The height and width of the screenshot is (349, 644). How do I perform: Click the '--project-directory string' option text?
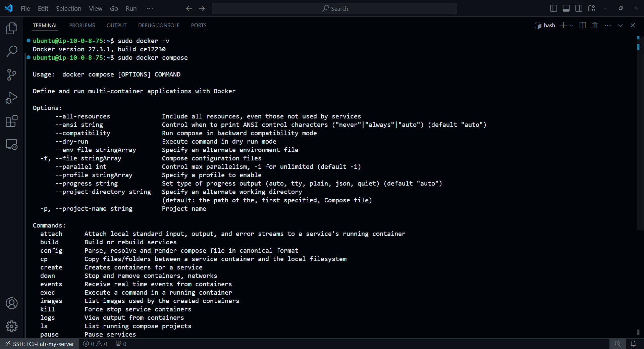pyautogui.click(x=103, y=192)
